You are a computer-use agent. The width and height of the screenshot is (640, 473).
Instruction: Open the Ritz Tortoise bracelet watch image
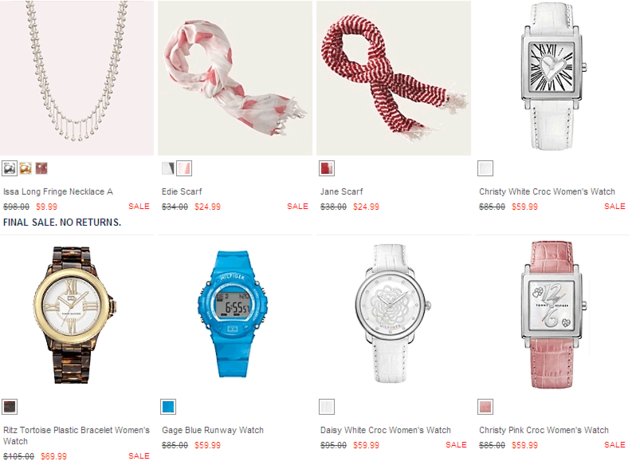tap(74, 314)
